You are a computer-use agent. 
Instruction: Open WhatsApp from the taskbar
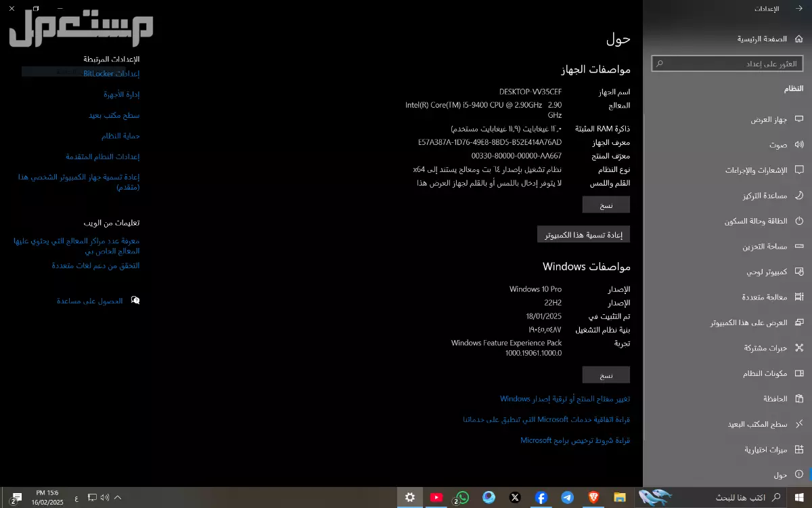point(462,497)
